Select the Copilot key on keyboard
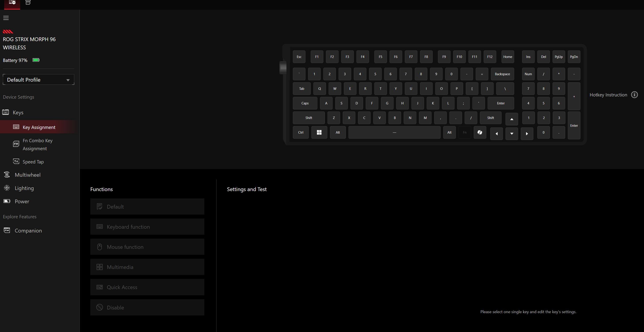Screen dimensions: 644x332 [480, 132]
